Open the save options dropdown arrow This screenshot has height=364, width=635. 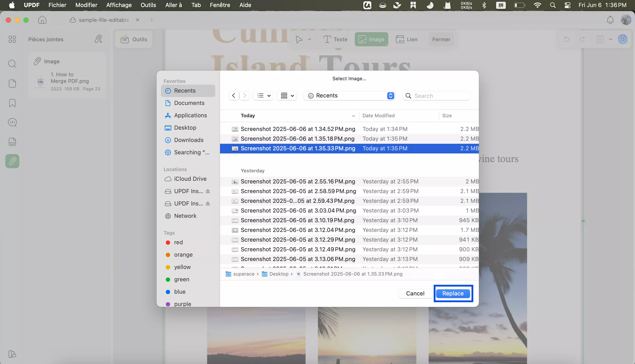click(611, 39)
